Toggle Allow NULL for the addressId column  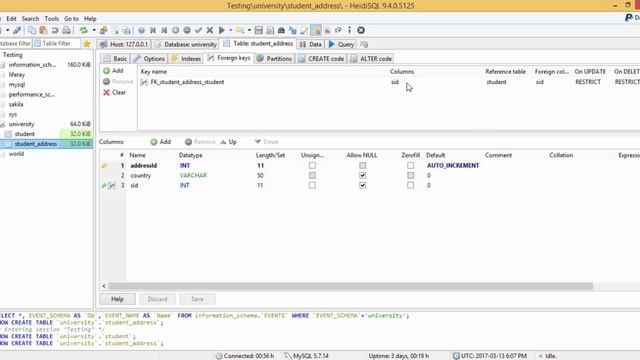coord(362,165)
